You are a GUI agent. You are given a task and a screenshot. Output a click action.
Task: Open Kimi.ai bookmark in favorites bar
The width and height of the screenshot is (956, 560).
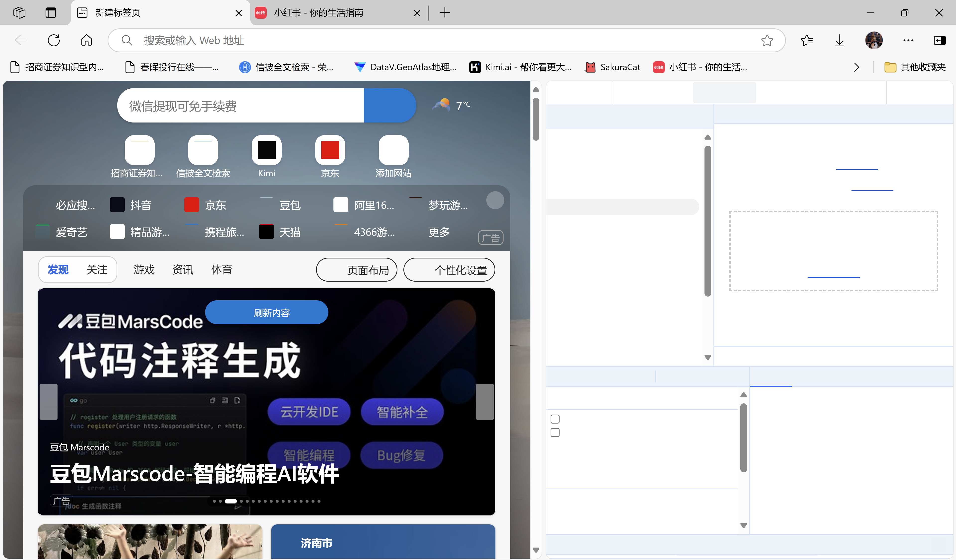(520, 67)
